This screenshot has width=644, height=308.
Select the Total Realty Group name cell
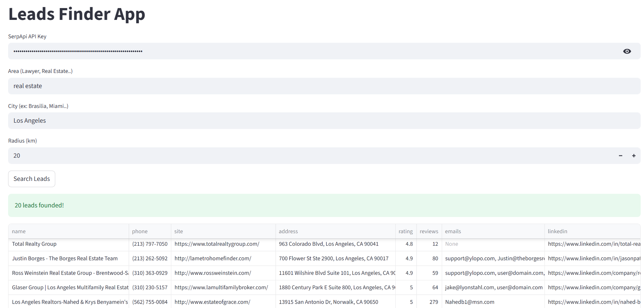pyautogui.click(x=69, y=244)
